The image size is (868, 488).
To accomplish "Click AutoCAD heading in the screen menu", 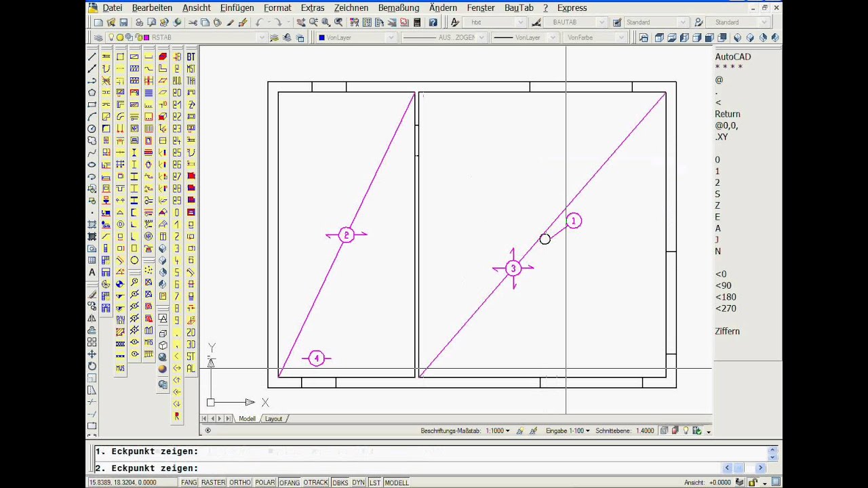I will coord(733,57).
